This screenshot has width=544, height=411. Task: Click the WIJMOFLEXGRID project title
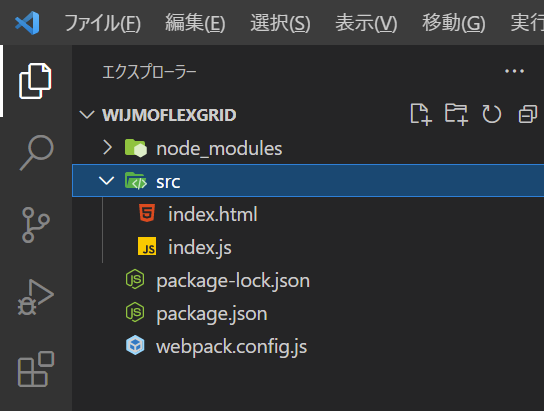[169, 115]
